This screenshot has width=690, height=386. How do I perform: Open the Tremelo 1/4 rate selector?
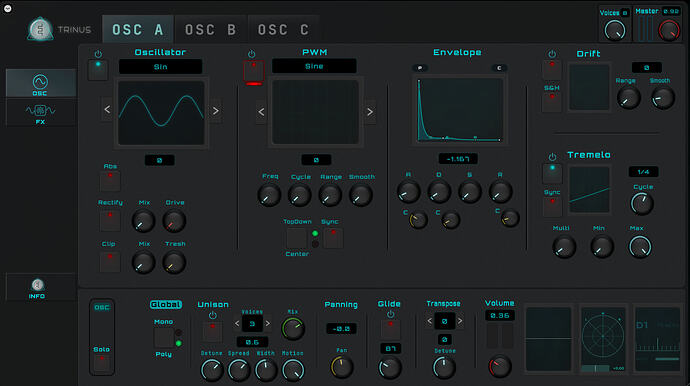[643, 172]
